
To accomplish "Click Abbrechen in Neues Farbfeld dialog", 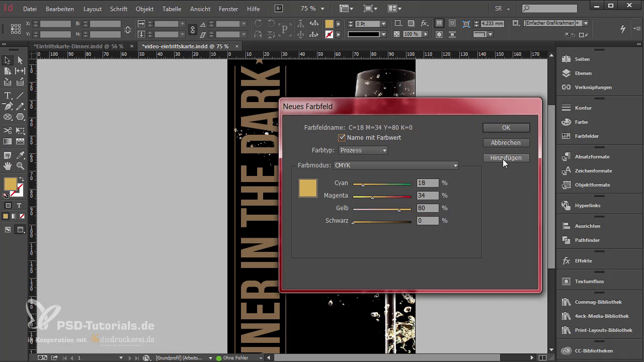I will pos(506,143).
